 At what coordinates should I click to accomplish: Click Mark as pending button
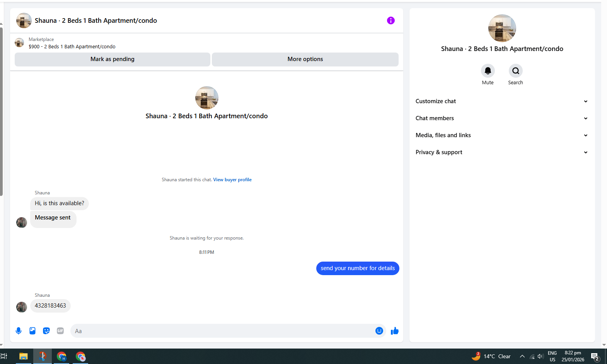tap(113, 59)
